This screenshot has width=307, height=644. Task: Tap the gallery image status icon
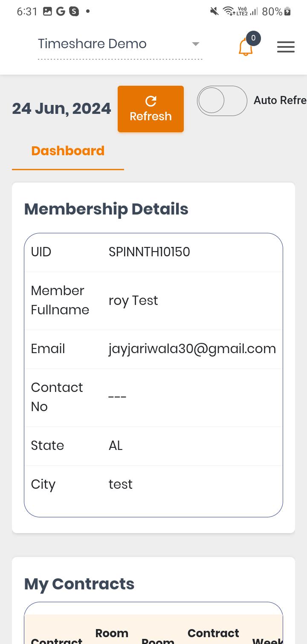coord(47,12)
